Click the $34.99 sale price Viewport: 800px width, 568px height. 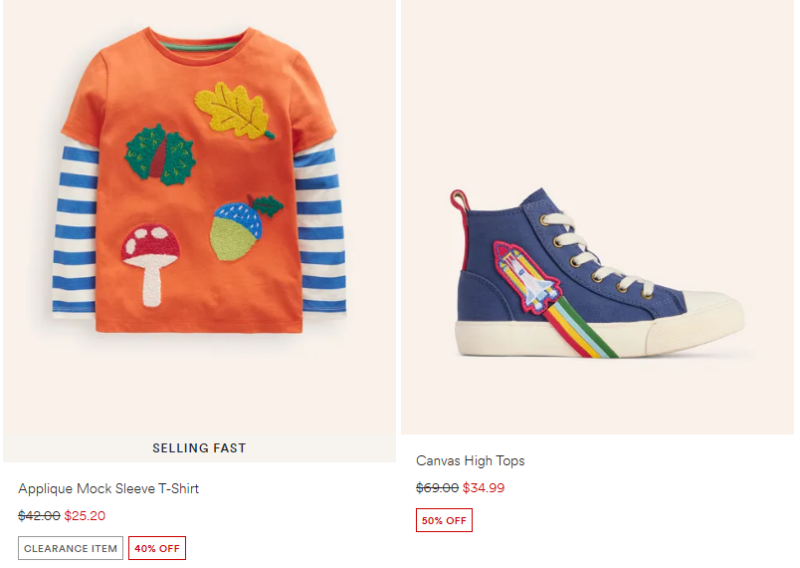[x=484, y=487]
